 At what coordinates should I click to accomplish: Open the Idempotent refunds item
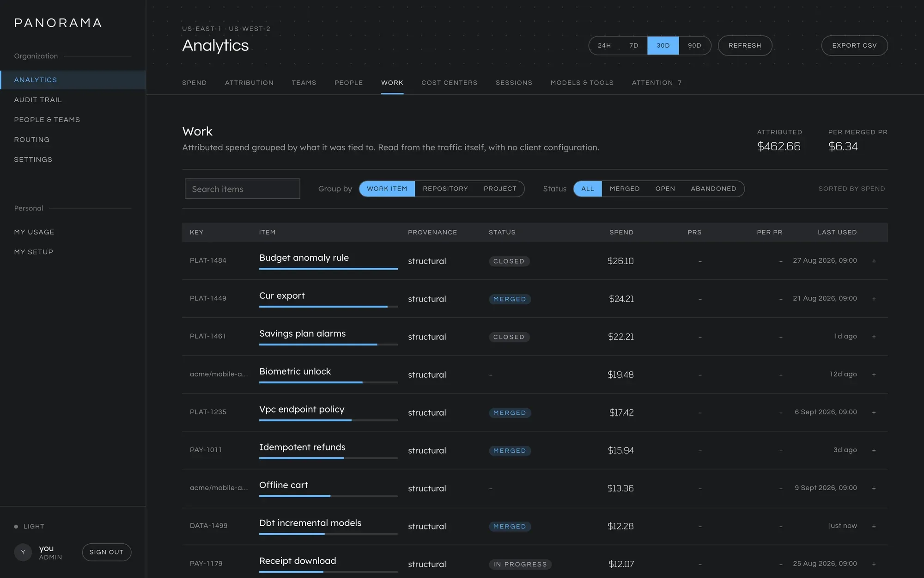coord(302,447)
